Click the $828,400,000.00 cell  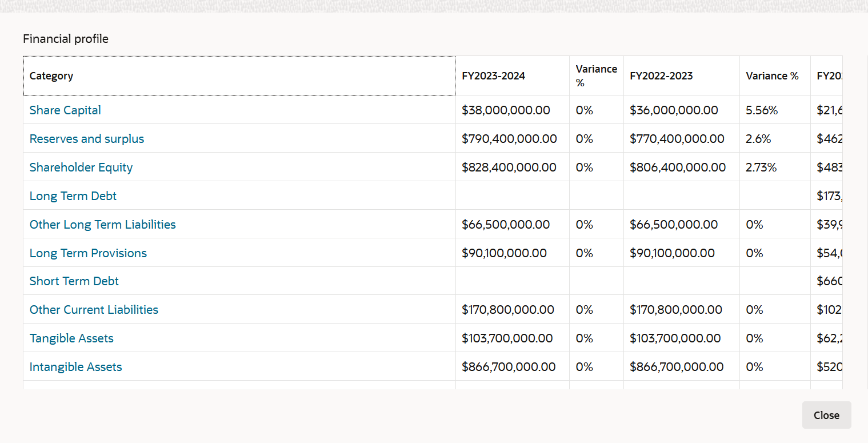[x=513, y=167]
